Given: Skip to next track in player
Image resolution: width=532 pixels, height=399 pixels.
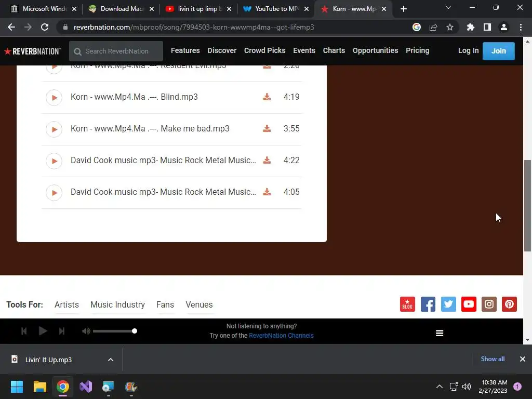Looking at the screenshot, I should pyautogui.click(x=62, y=331).
